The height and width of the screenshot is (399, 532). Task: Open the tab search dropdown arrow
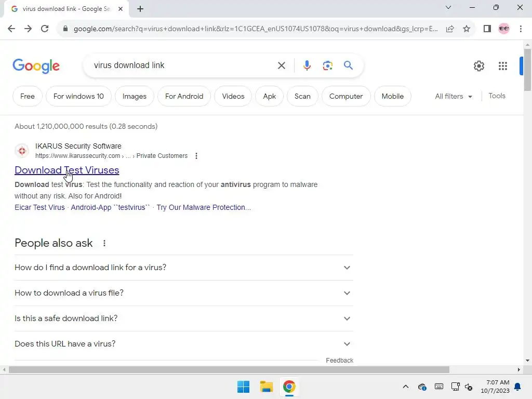[448, 7]
